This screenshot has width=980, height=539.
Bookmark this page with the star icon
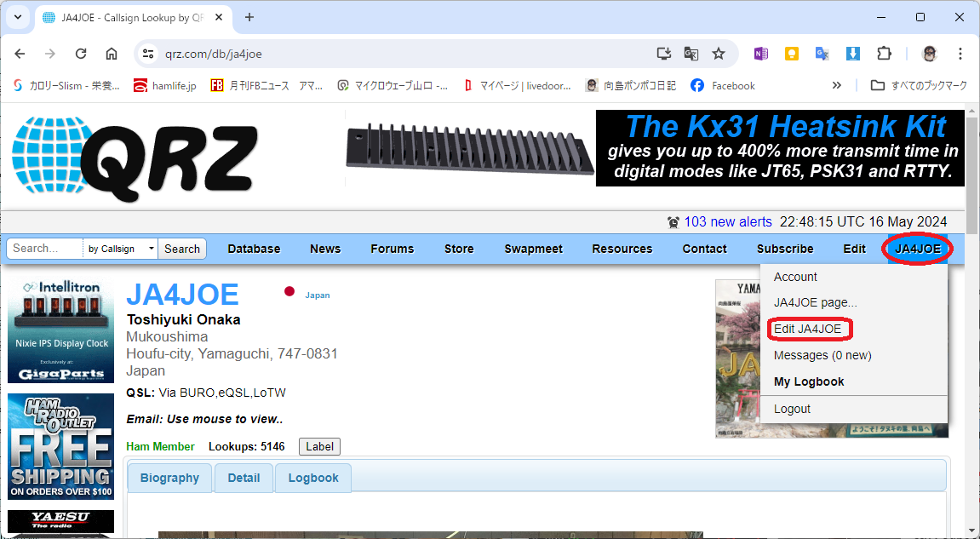coord(719,54)
